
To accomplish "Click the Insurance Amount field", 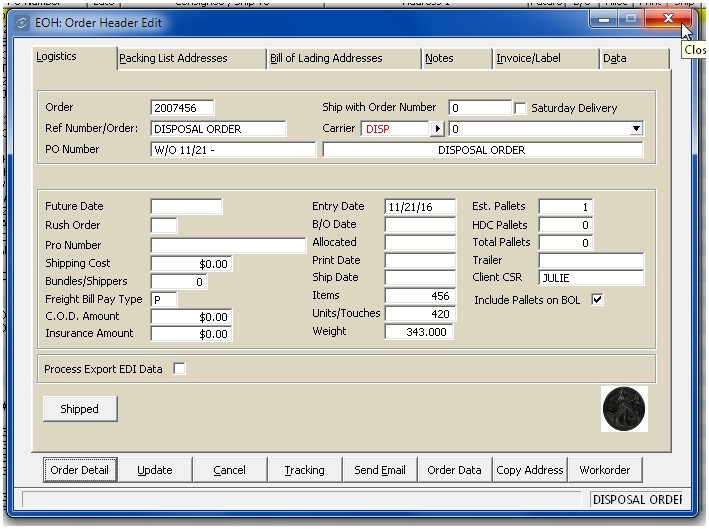I will pos(192,334).
